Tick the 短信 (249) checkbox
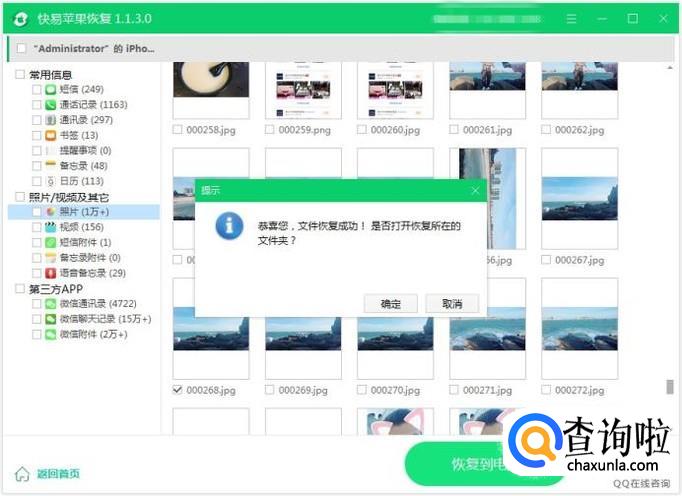 [x=37, y=90]
